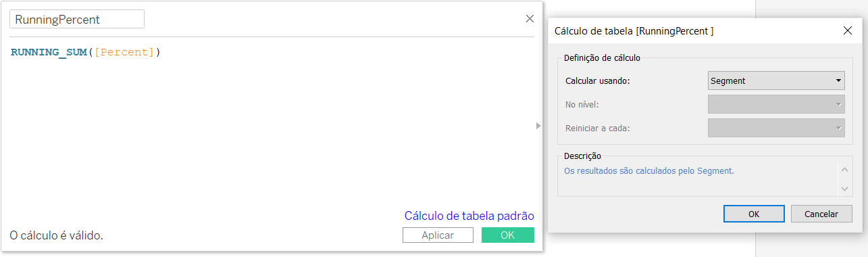Click the RunningPercent name field
Viewport: 868px width, 257px height.
[77, 19]
